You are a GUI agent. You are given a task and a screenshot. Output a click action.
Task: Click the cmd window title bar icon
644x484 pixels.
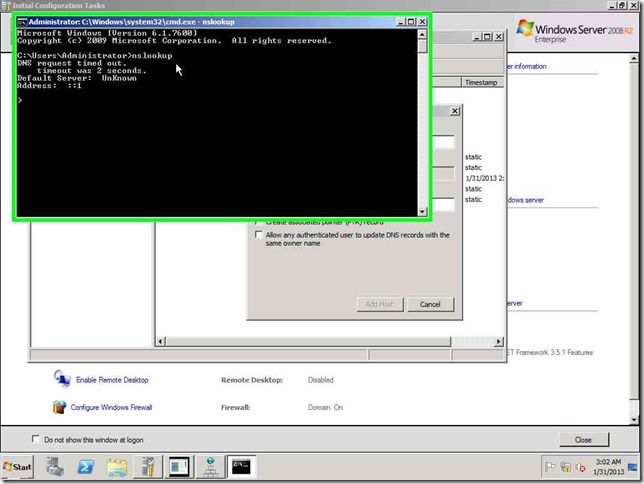pyautogui.click(x=22, y=22)
